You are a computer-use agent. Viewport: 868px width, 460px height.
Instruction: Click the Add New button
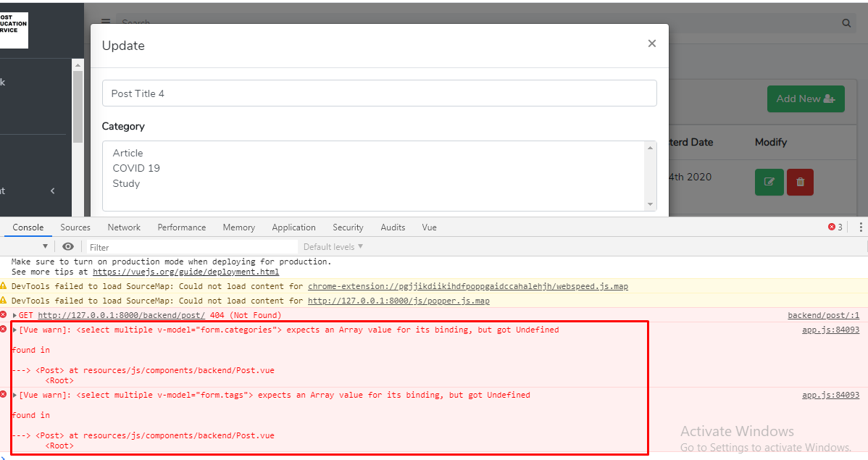coord(806,99)
